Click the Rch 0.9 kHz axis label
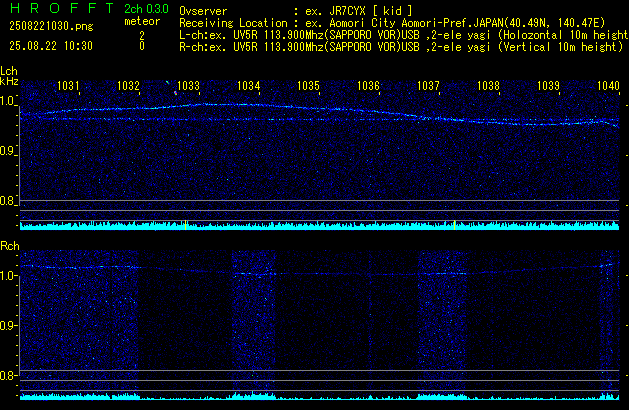Viewport: 629px width, 410px height. [8, 325]
